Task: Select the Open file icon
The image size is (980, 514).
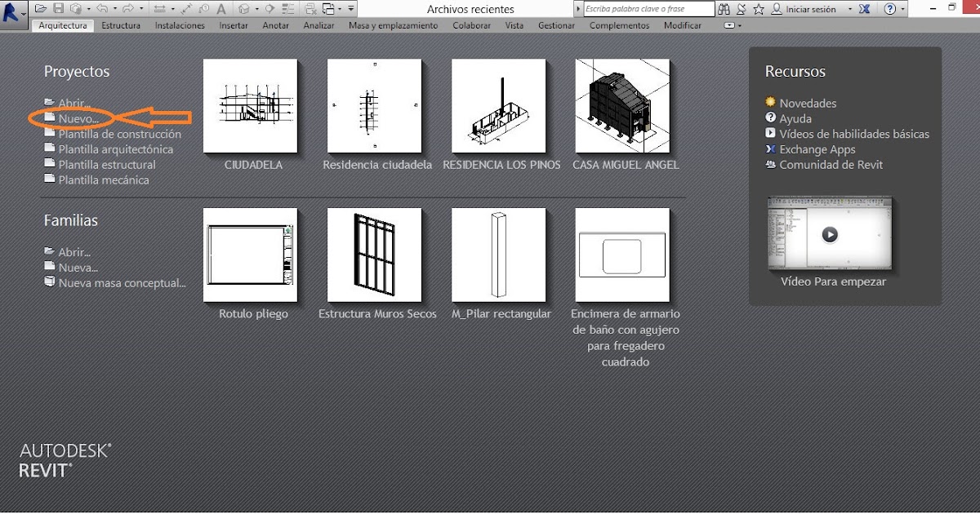Action: click(40, 8)
